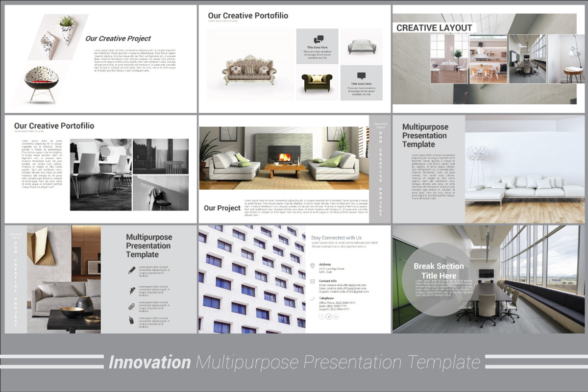The width and height of the screenshot is (588, 392).
Task: Select the black-and-white chair with jacket photo
Action: (x=161, y=193)
